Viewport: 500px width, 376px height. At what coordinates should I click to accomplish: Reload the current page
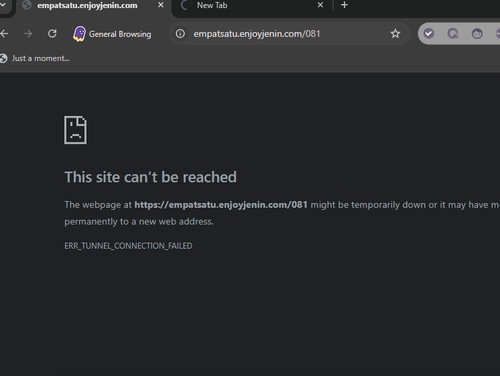point(52,34)
